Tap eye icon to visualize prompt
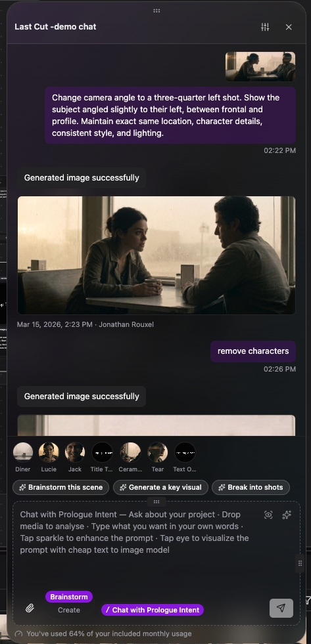The image size is (311, 644). tap(268, 515)
